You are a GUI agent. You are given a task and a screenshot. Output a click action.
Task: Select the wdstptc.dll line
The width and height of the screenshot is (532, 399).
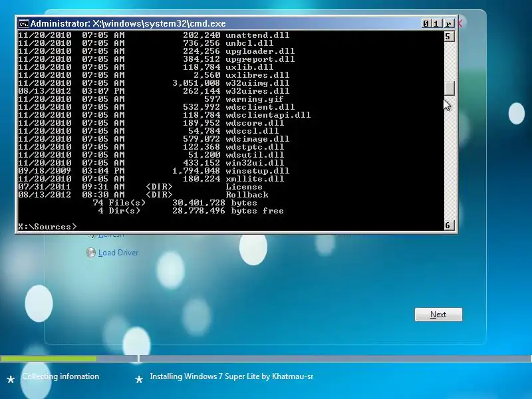click(151, 147)
